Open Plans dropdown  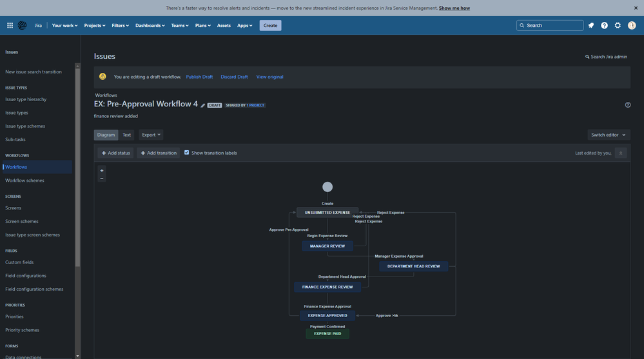(203, 26)
